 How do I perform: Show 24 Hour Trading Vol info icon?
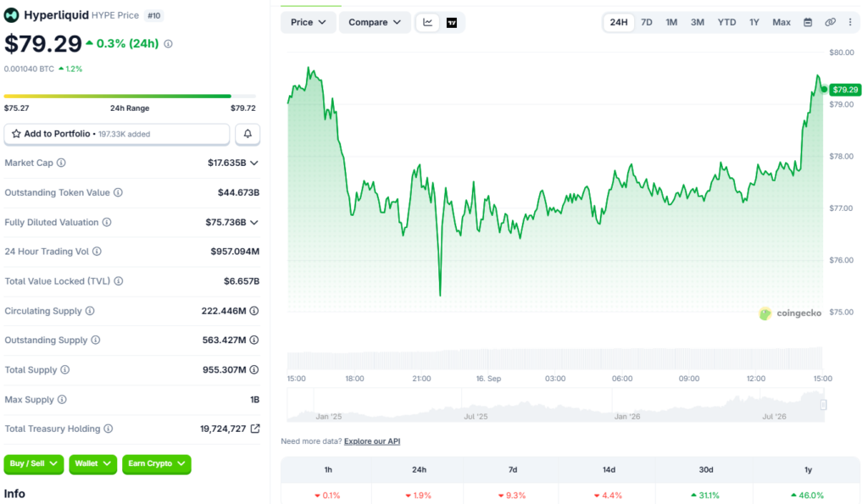tap(97, 252)
